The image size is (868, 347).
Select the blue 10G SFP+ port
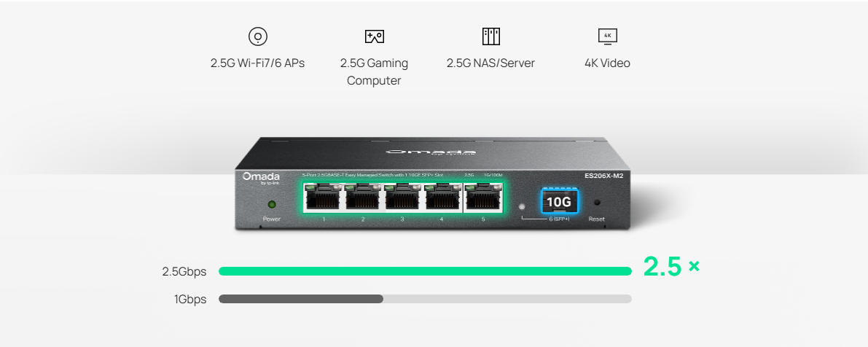tap(559, 201)
